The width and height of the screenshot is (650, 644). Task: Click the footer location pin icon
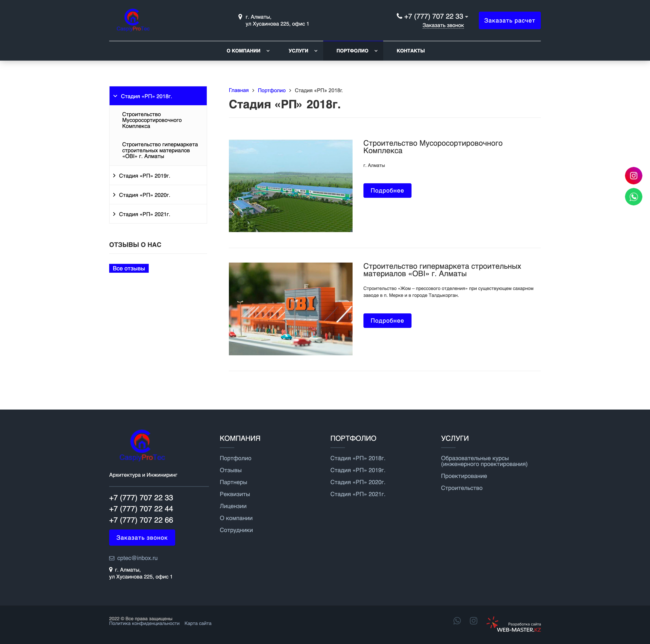(x=111, y=570)
